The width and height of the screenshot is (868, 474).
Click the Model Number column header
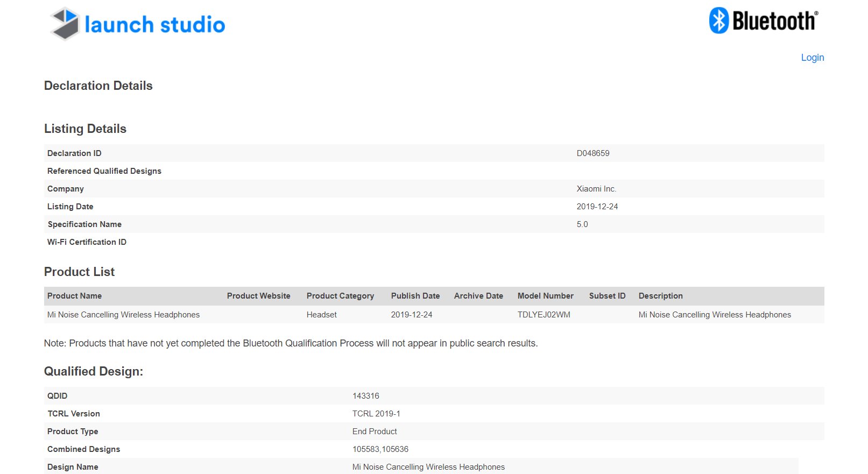546,296
